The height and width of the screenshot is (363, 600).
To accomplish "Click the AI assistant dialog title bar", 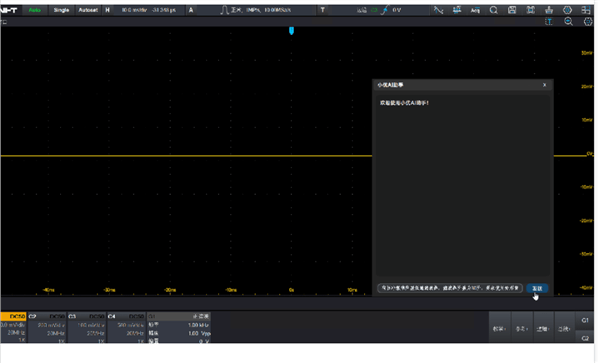I will (462, 85).
